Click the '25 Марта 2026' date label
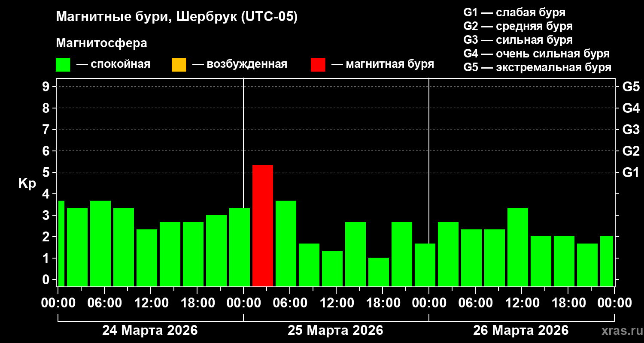 [335, 330]
